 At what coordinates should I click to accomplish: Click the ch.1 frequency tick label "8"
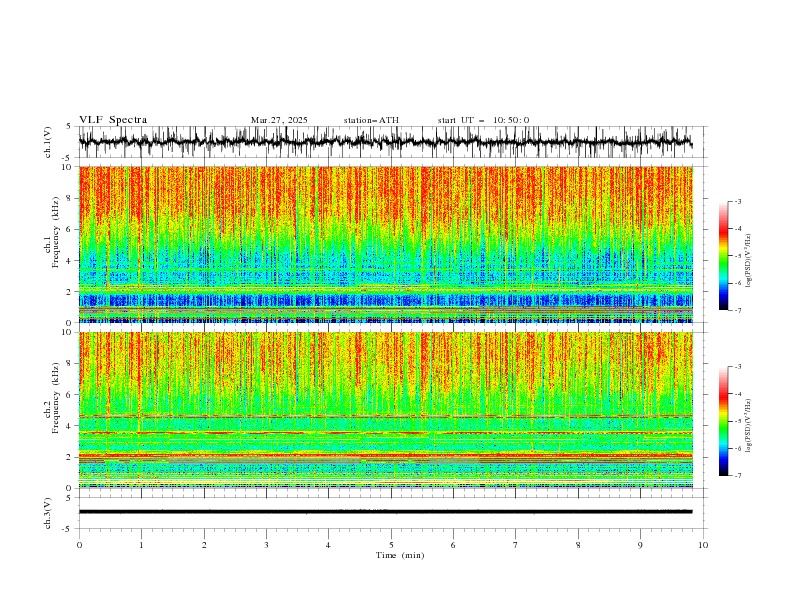tap(70, 198)
